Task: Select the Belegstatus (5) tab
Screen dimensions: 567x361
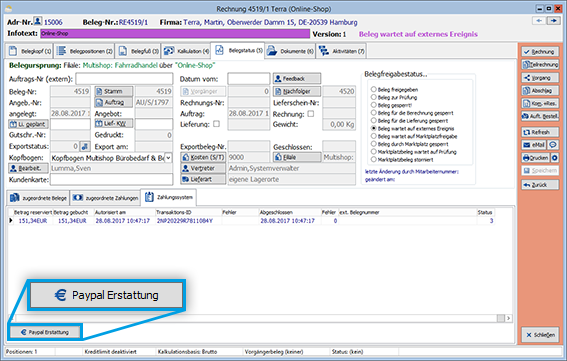Action: (238, 50)
